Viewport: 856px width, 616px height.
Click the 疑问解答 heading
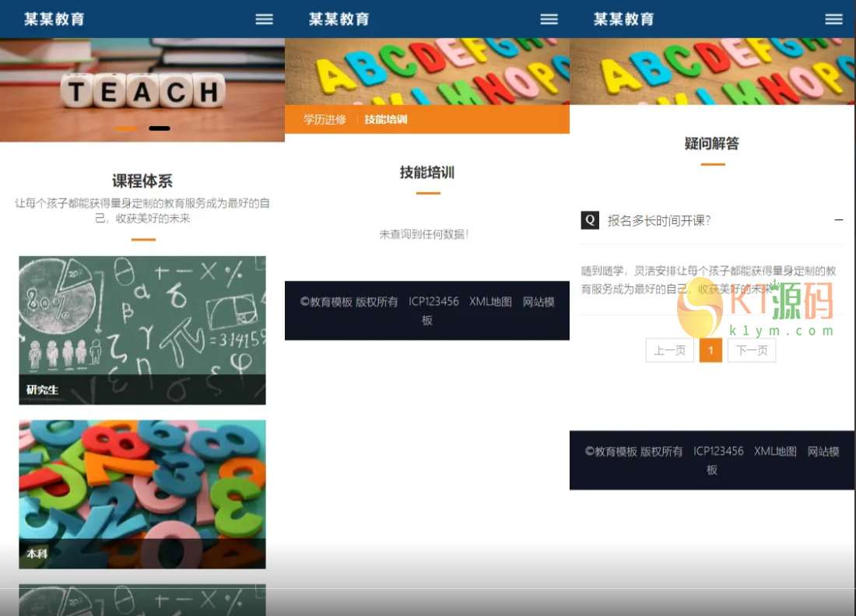[712, 143]
